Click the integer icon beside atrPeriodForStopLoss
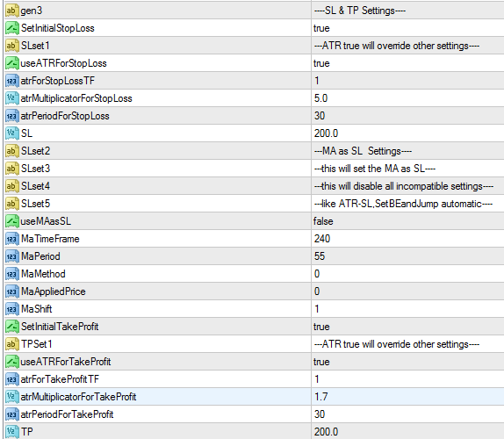Image resolution: width=504 pixels, height=439 pixels. 12,116
